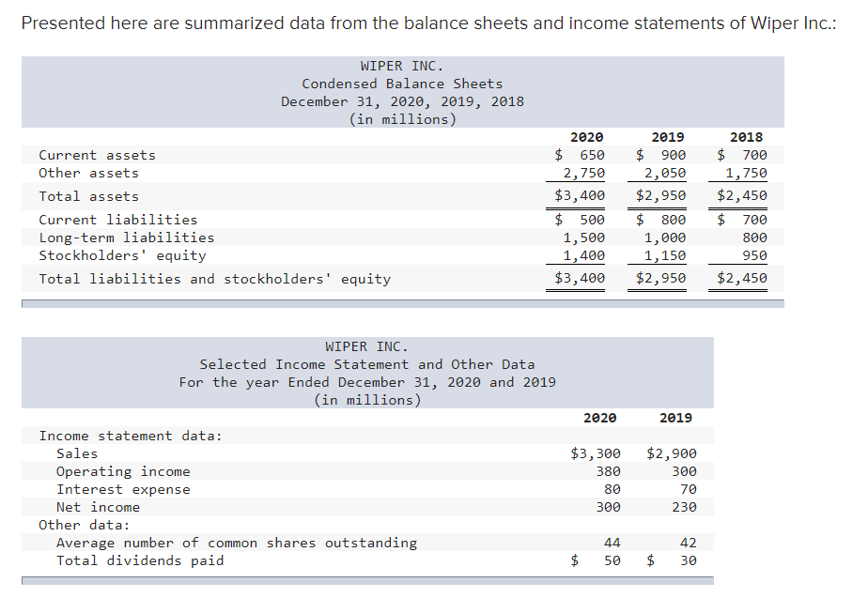Click the 2020 sales value $3,300
The width and height of the screenshot is (868, 598).
(x=596, y=453)
